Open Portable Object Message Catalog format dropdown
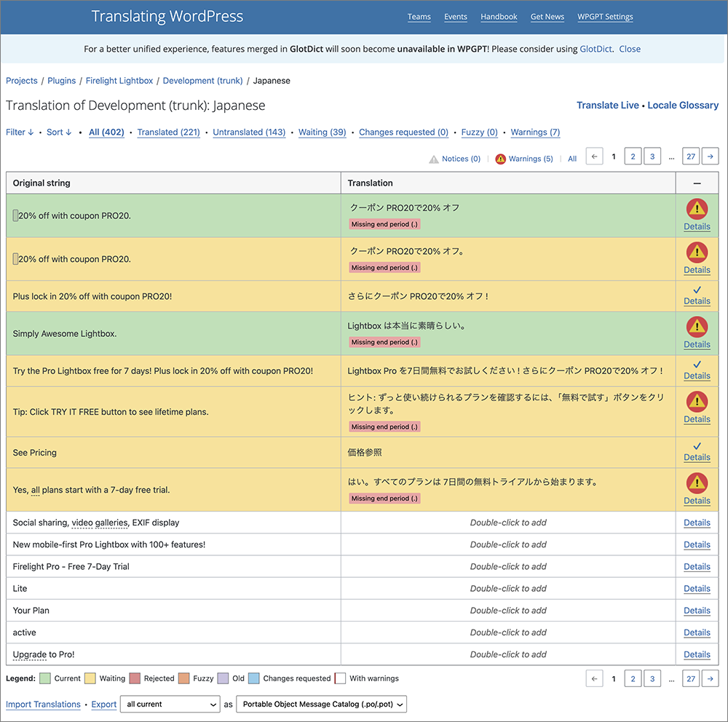Image resolution: width=728 pixels, height=722 pixels. pos(321,705)
